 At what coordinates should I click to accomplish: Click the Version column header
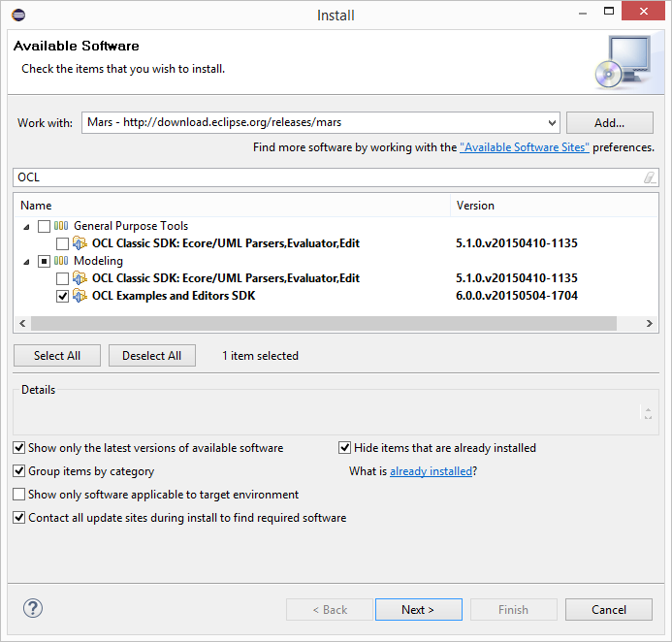click(554, 206)
